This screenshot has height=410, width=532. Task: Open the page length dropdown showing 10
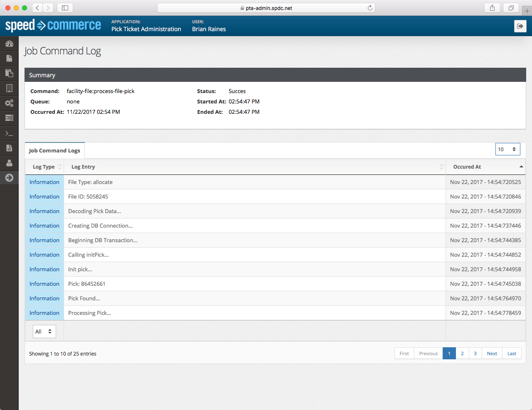(507, 149)
